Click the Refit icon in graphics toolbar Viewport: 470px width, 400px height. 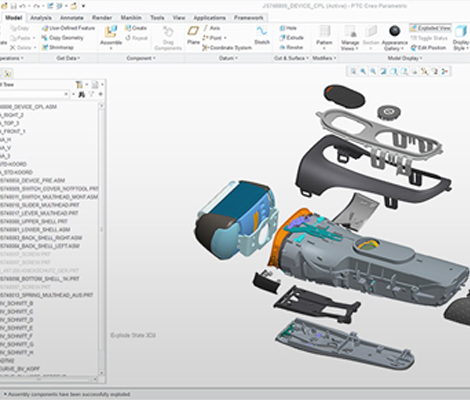(353, 71)
